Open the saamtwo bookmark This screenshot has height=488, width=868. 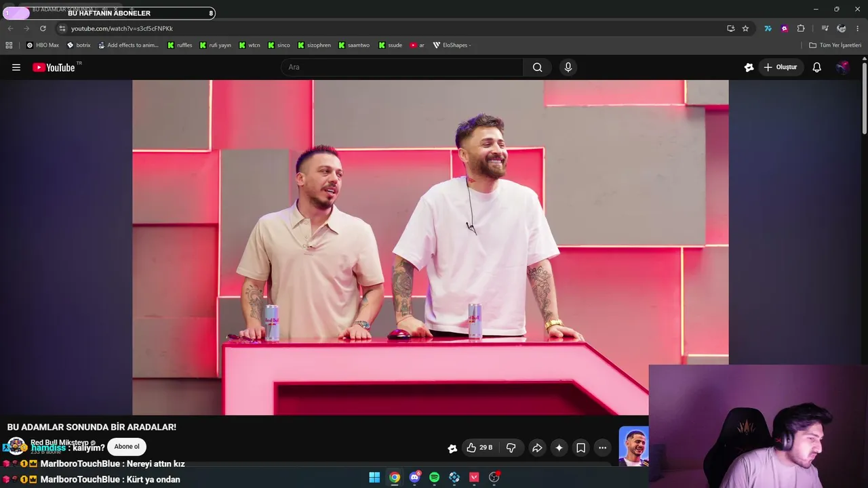coord(354,45)
